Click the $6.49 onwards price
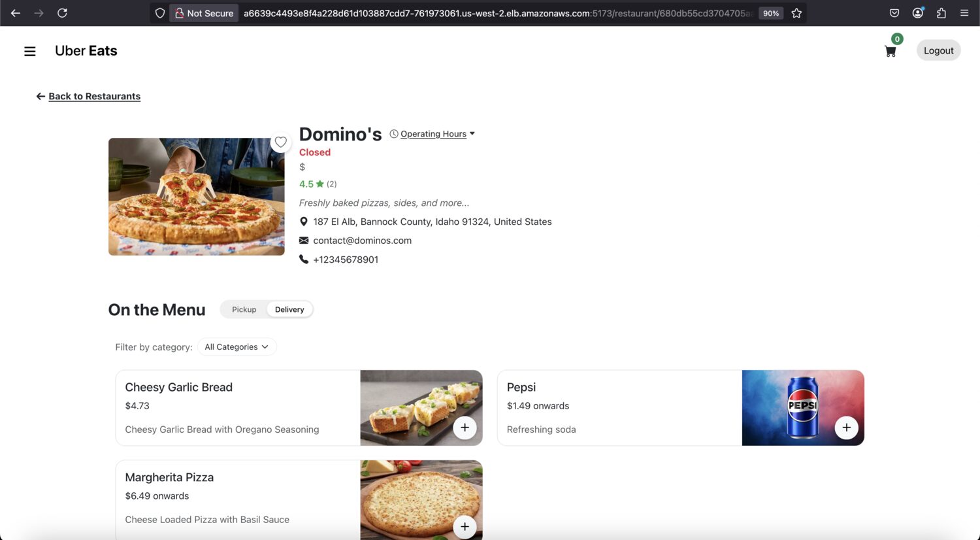 pos(157,496)
